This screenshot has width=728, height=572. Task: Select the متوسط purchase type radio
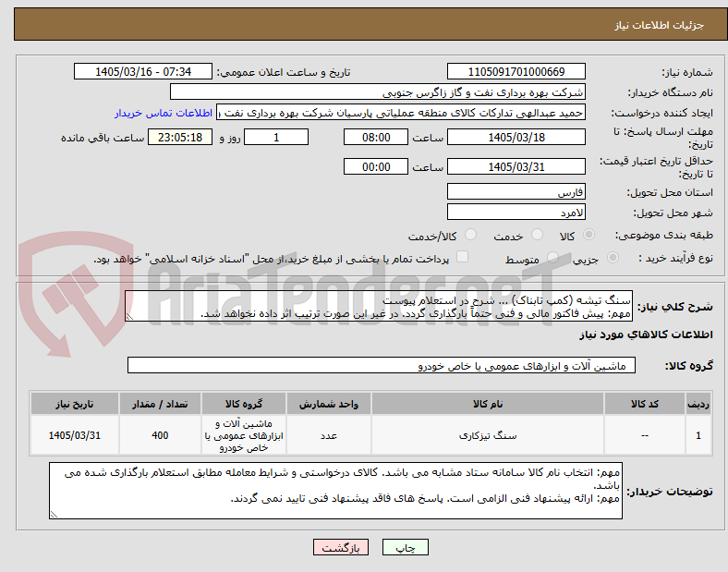[552, 257]
